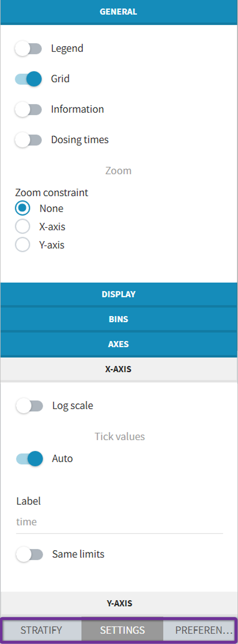Click the GENERAL section header
Viewport: 238px width, 644px height.
tap(119, 12)
